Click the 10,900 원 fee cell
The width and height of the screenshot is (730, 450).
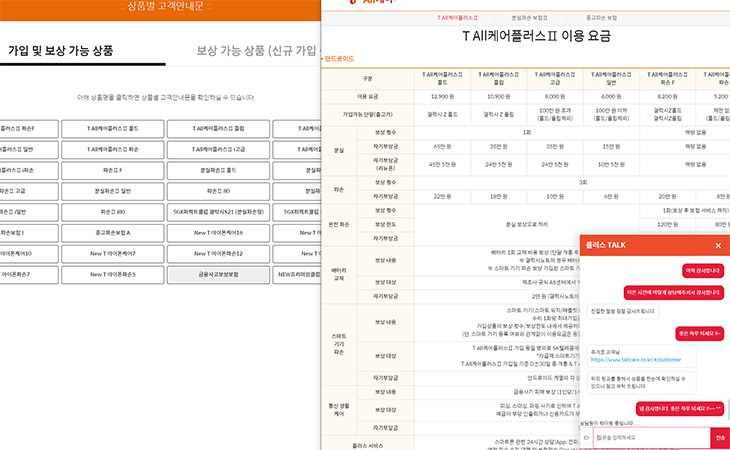pos(499,97)
